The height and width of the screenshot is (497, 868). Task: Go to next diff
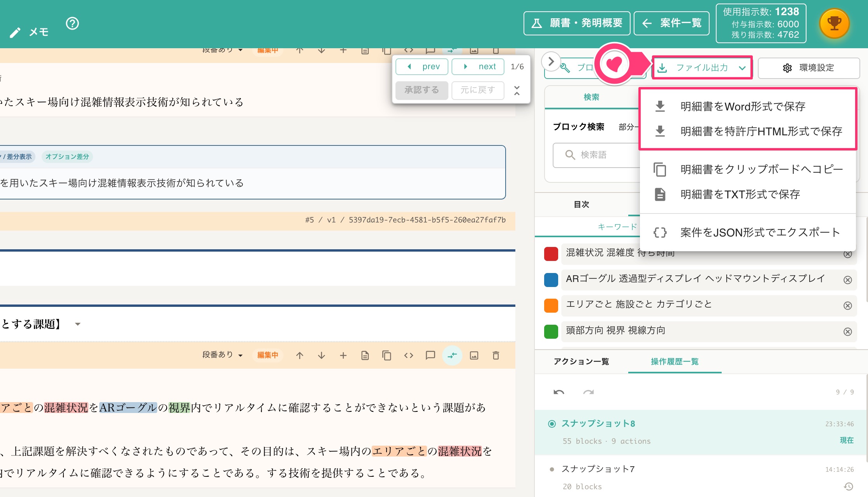coord(478,66)
